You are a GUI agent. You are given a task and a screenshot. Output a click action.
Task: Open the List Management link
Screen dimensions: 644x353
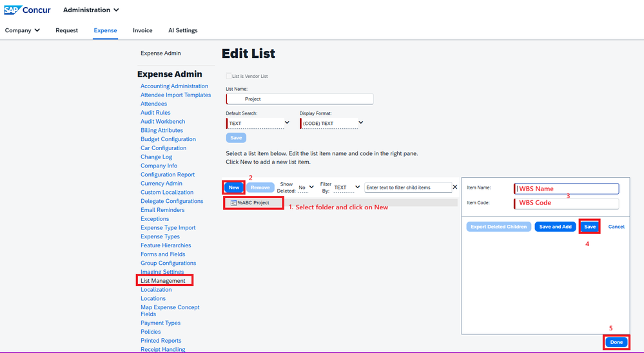pos(163,281)
